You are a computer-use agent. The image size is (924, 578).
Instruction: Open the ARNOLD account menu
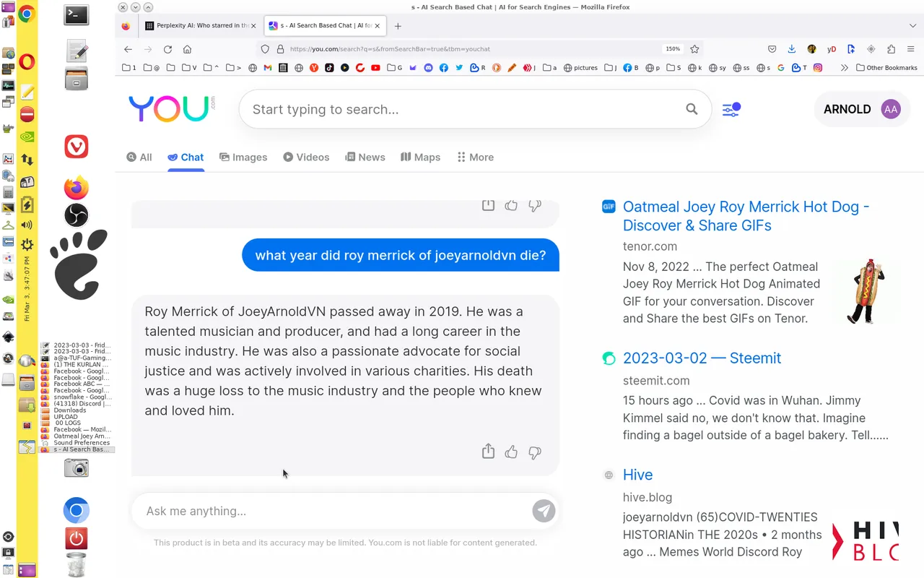pos(862,109)
